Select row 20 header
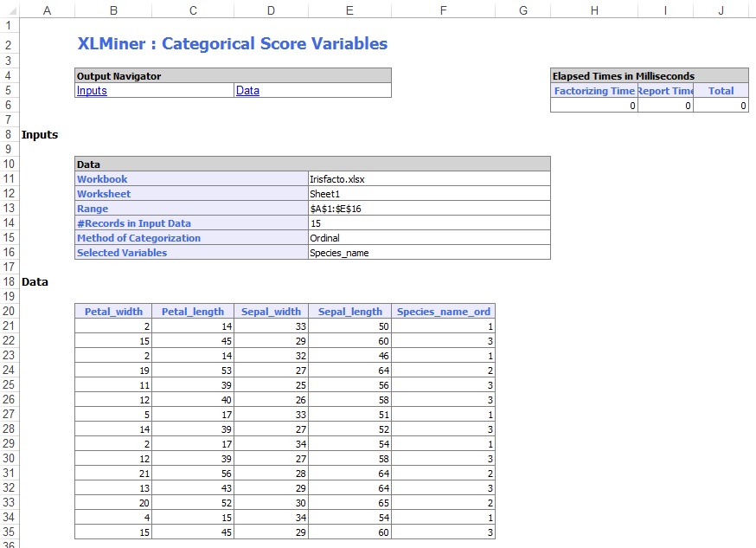 [x=9, y=312]
